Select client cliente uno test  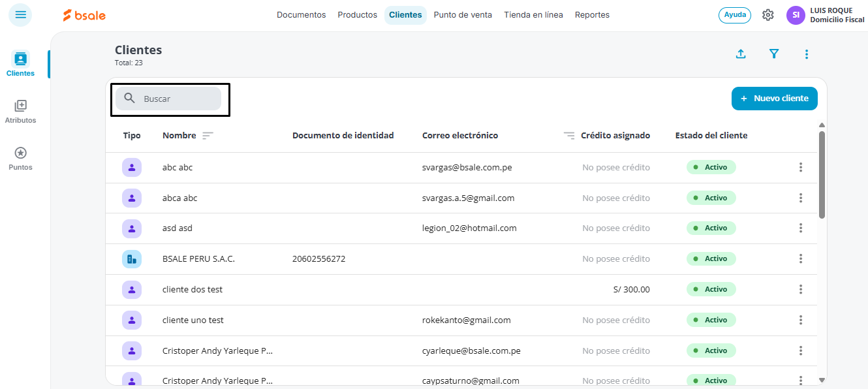tap(193, 320)
